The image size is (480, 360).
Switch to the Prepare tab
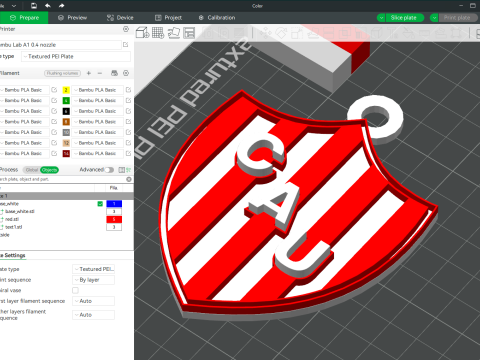tap(24, 18)
